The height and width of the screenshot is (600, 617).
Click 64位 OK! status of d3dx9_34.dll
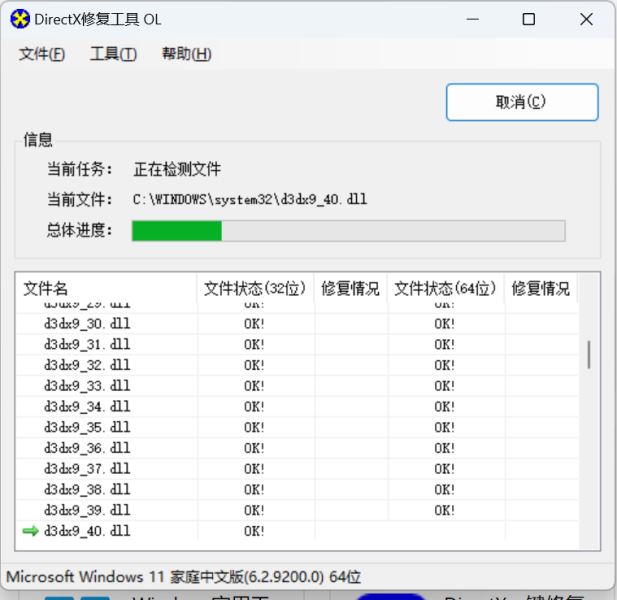tap(445, 407)
